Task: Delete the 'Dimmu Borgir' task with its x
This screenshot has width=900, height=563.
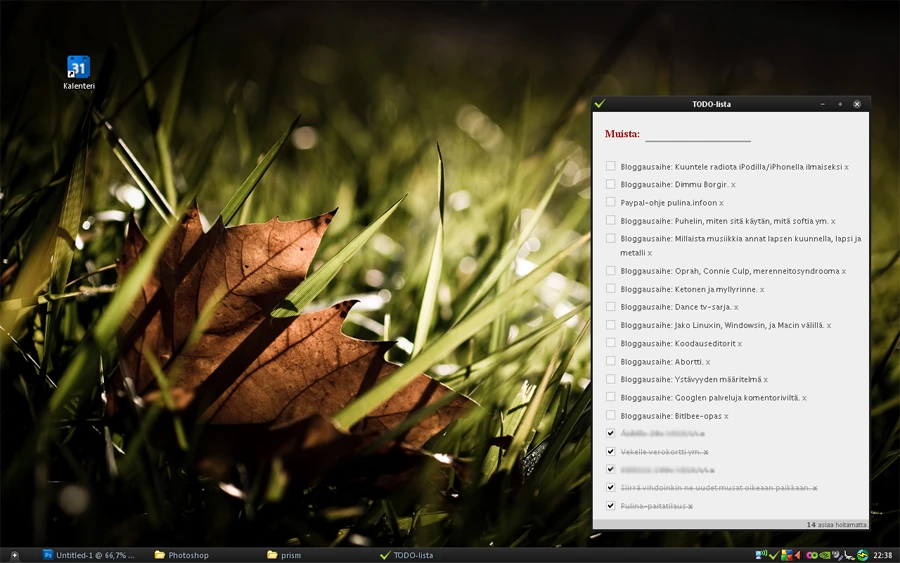Action: [x=733, y=185]
